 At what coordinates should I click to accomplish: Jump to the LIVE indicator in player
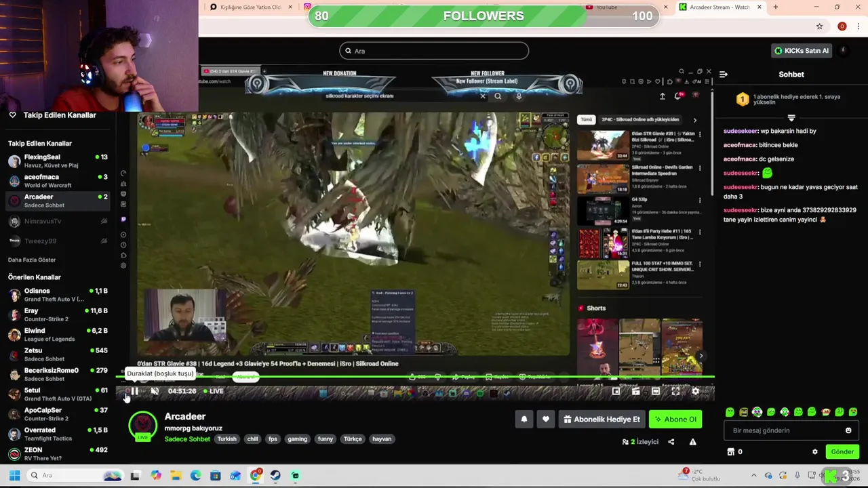(213, 391)
